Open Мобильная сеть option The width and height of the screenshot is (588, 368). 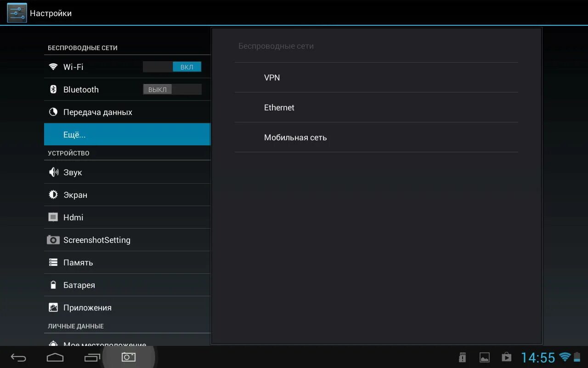point(376,137)
